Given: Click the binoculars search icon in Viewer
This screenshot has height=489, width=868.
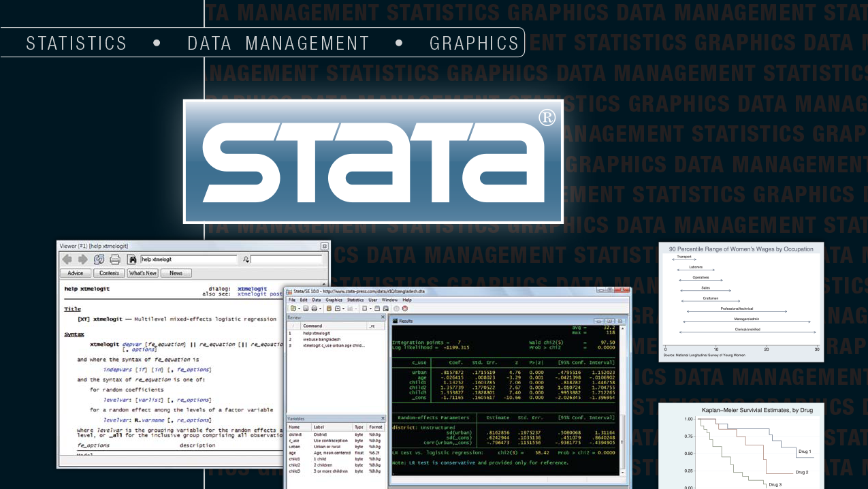Looking at the screenshot, I should click(132, 259).
